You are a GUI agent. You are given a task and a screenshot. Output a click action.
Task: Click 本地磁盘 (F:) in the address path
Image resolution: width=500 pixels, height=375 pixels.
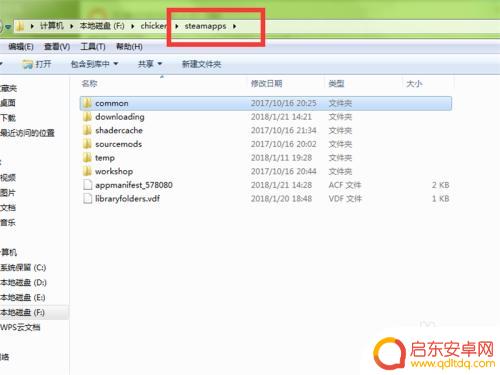(x=102, y=26)
